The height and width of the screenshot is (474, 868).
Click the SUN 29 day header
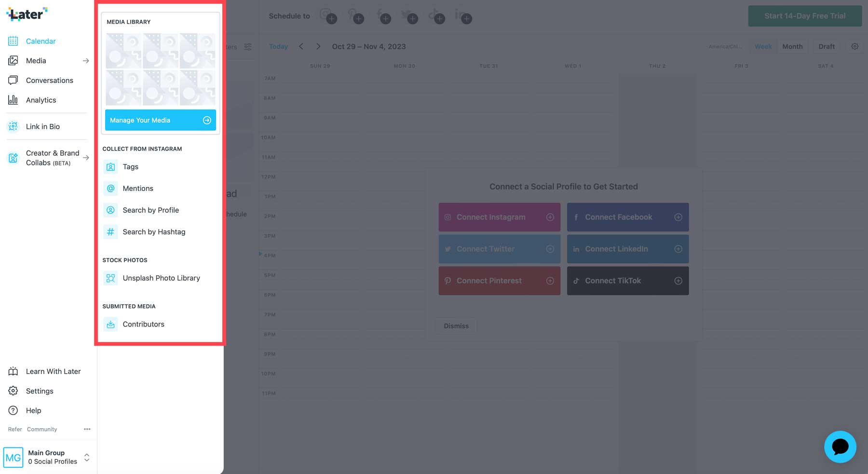pyautogui.click(x=320, y=66)
